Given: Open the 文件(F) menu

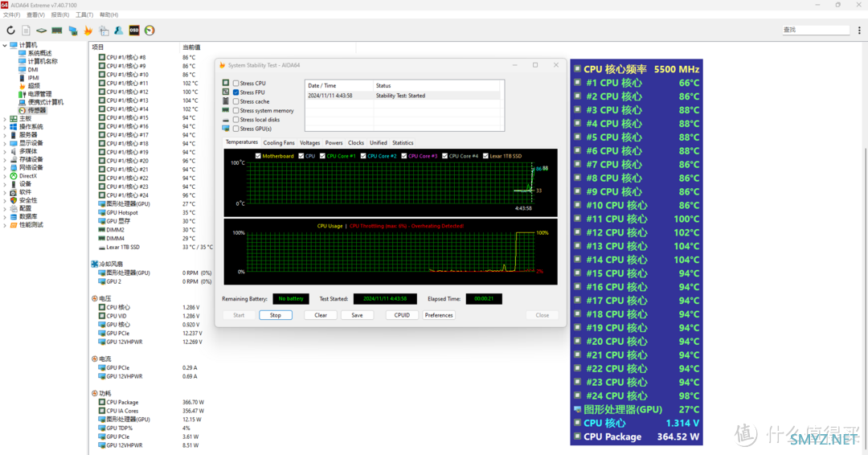Looking at the screenshot, I should (x=11, y=15).
